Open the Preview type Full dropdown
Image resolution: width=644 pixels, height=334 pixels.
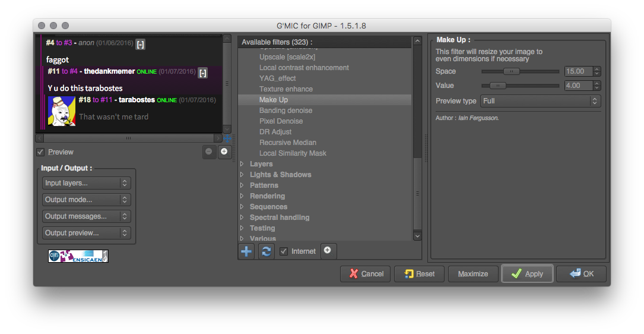[x=540, y=101]
